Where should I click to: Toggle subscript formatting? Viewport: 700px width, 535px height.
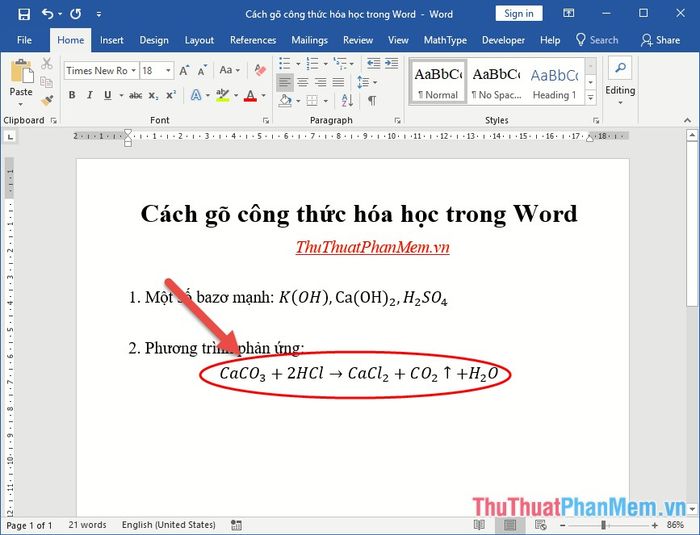(x=154, y=95)
